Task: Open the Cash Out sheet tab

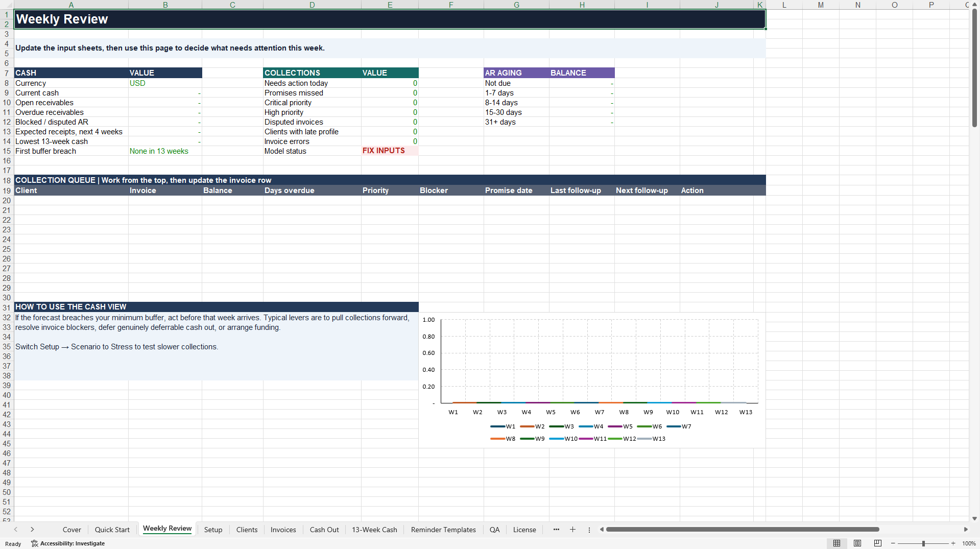Action: tap(324, 530)
